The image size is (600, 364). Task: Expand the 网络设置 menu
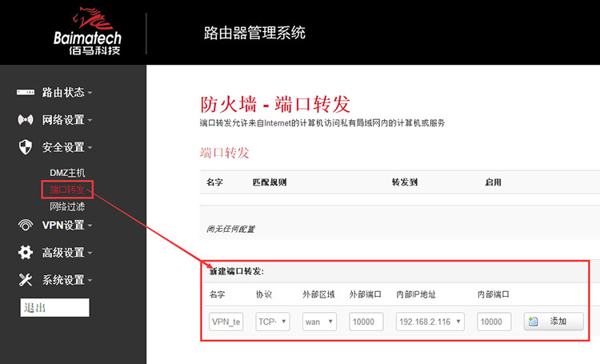67,120
